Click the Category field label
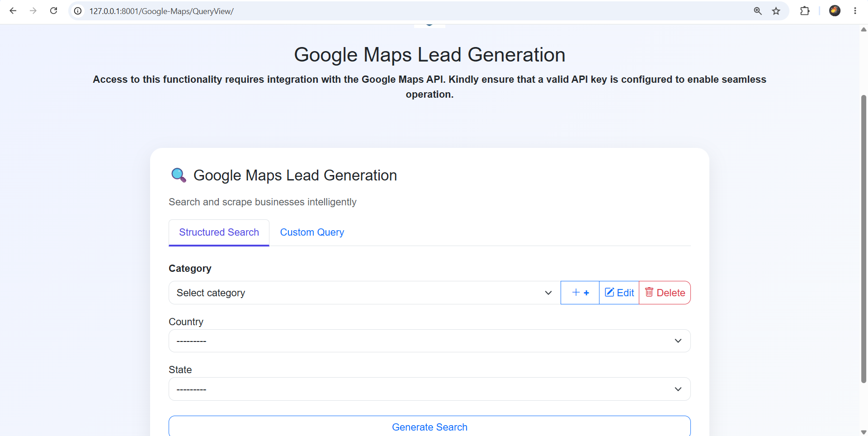Screen dimensions: 868x436 pos(190,269)
